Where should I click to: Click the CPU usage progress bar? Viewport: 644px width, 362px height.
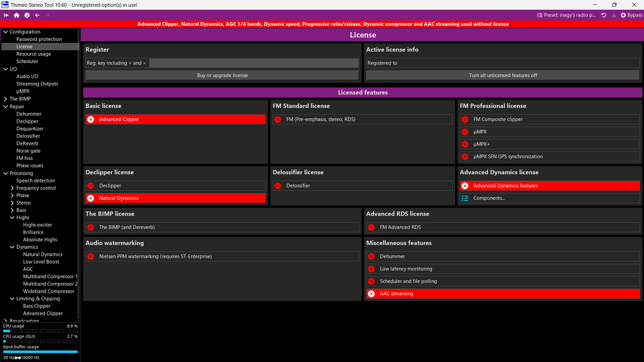(40, 331)
